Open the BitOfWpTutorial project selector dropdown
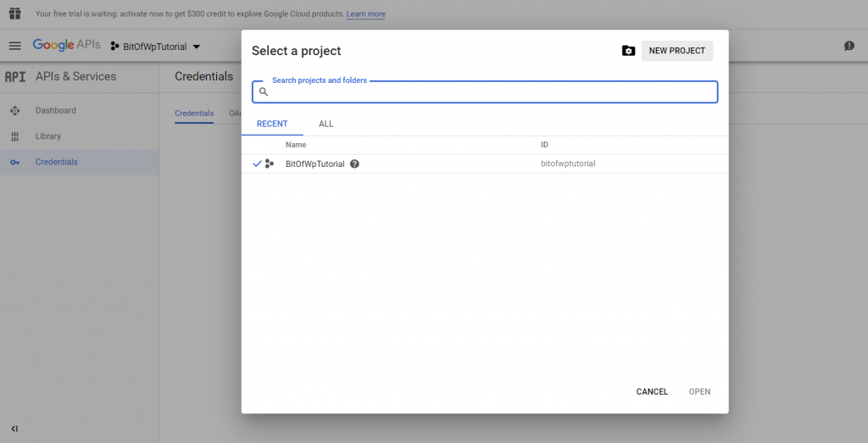This screenshot has width=868, height=443. point(155,47)
